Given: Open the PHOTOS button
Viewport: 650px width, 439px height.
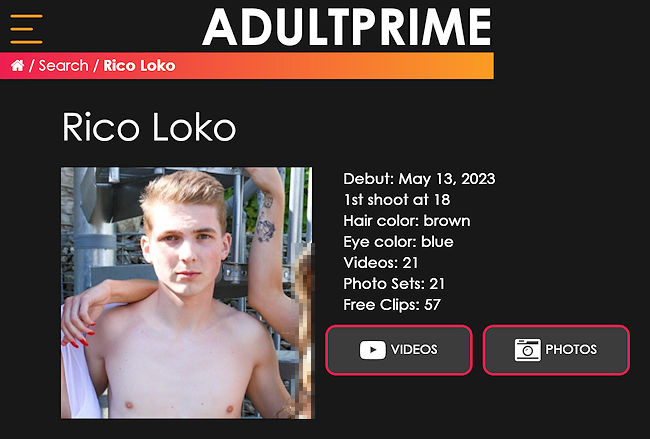Looking at the screenshot, I should tap(556, 350).
